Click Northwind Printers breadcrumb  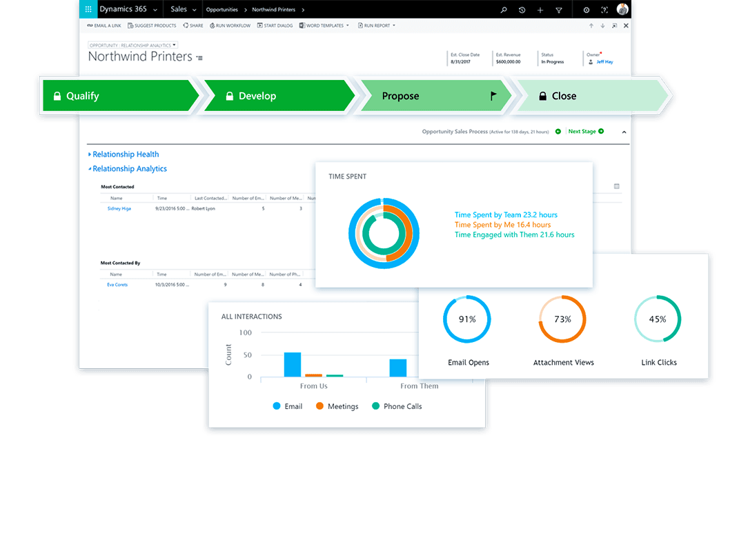pos(273,10)
